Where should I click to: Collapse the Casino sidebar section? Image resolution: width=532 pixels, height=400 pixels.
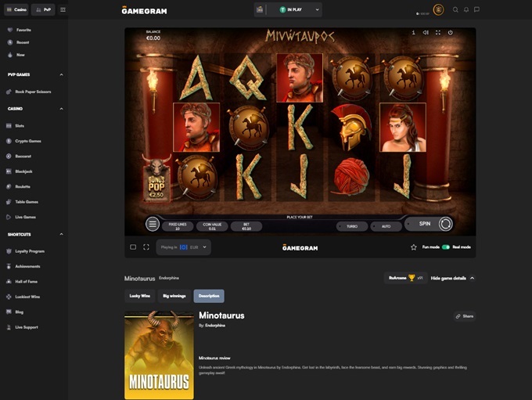click(x=61, y=109)
